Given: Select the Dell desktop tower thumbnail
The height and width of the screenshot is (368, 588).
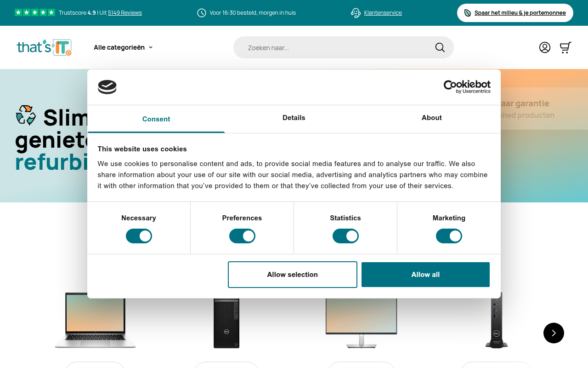Looking at the screenshot, I should (226, 323).
